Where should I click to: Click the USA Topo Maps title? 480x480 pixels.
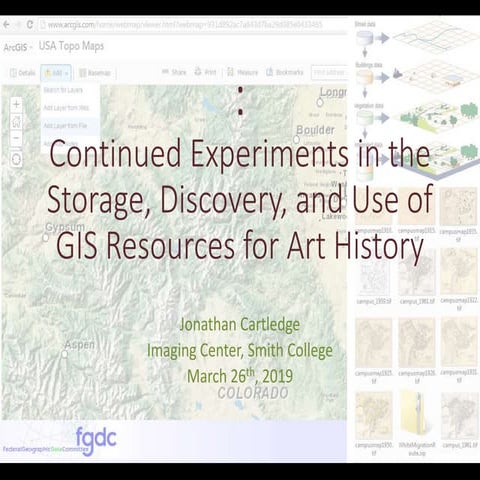coord(71,46)
